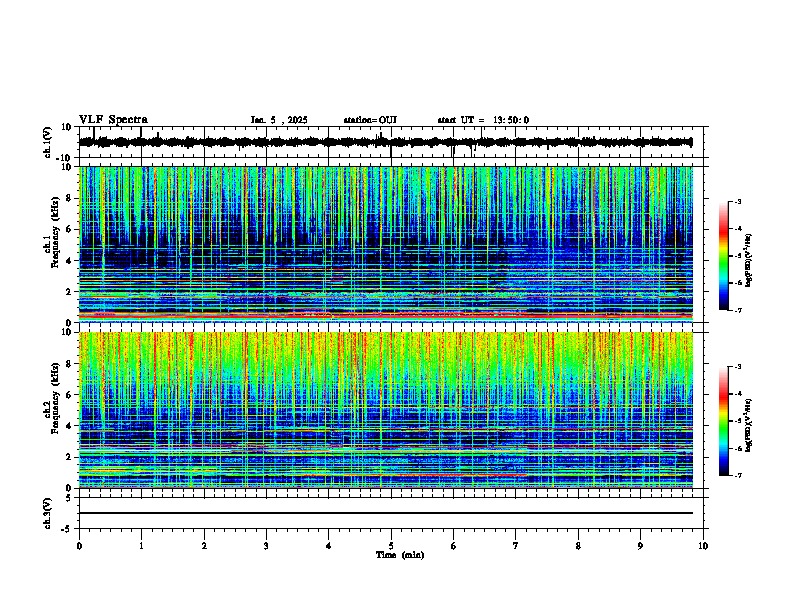Click the 8 kHz tick on ch.1 spectrogram

(70, 198)
